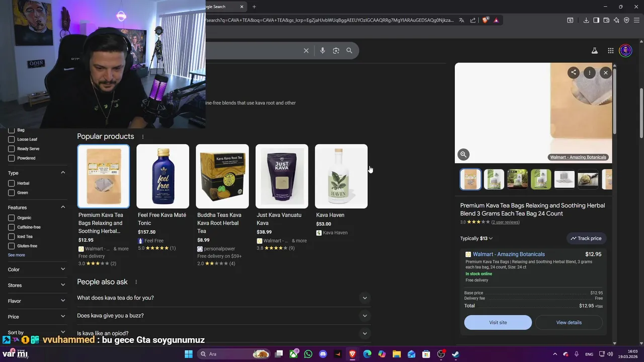Check the Herbal type checkbox
The width and height of the screenshot is (644, 362).
[11, 184]
